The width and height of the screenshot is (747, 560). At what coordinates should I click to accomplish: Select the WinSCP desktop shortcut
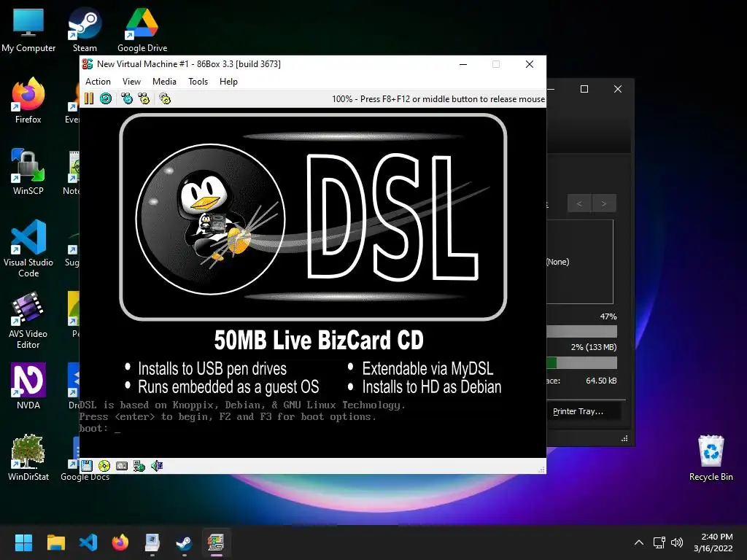pos(28,172)
